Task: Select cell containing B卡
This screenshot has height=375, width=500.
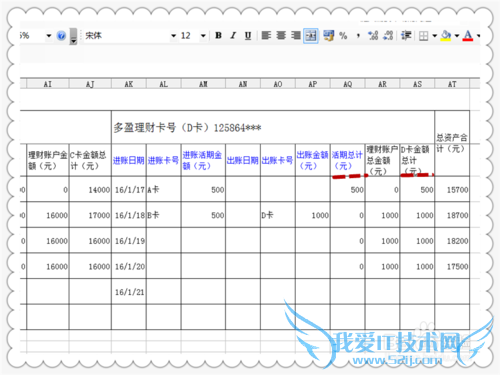Action: (163, 215)
